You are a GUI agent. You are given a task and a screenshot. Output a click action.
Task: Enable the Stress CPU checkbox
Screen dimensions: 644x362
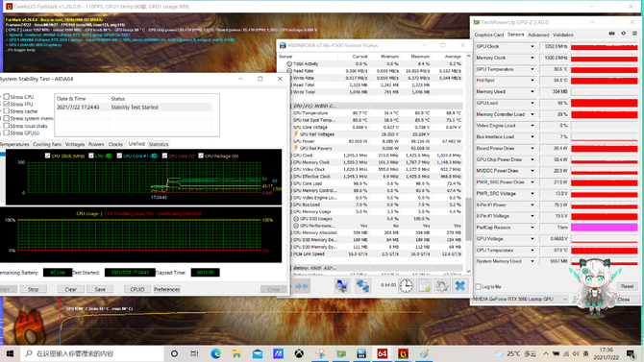point(7,97)
